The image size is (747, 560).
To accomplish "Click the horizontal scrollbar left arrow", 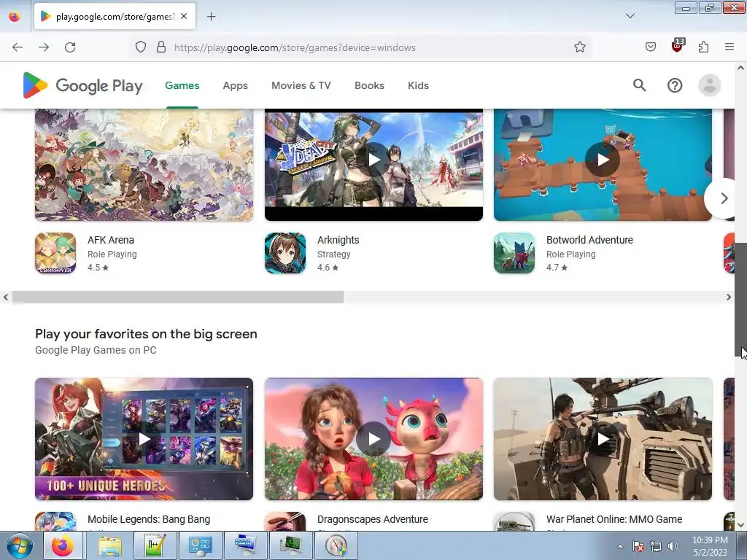I will (x=5, y=297).
